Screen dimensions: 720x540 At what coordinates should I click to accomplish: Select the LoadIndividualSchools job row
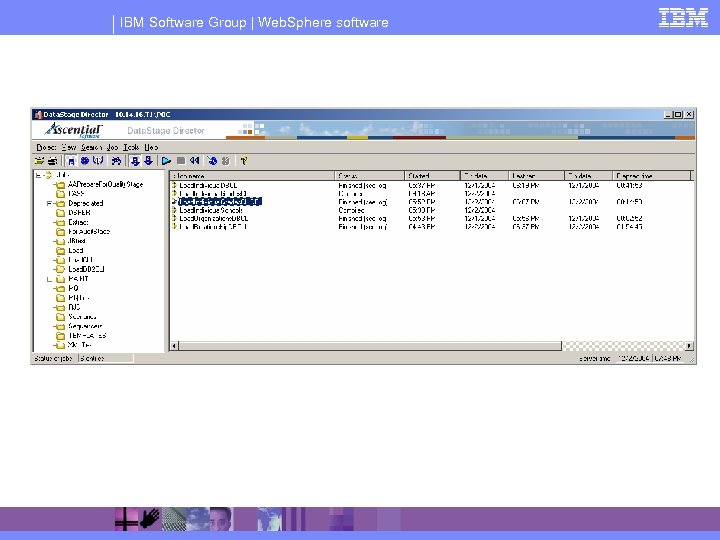[211, 210]
